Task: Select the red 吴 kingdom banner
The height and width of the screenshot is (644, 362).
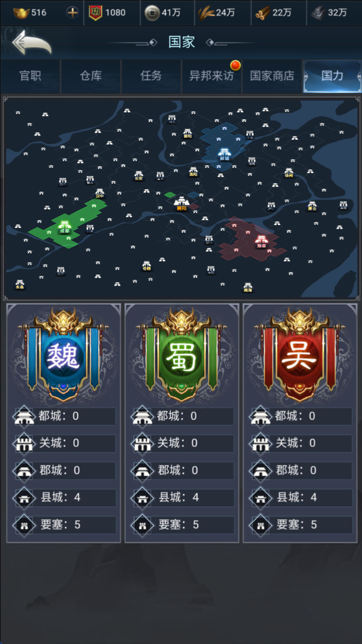Action: click(300, 355)
